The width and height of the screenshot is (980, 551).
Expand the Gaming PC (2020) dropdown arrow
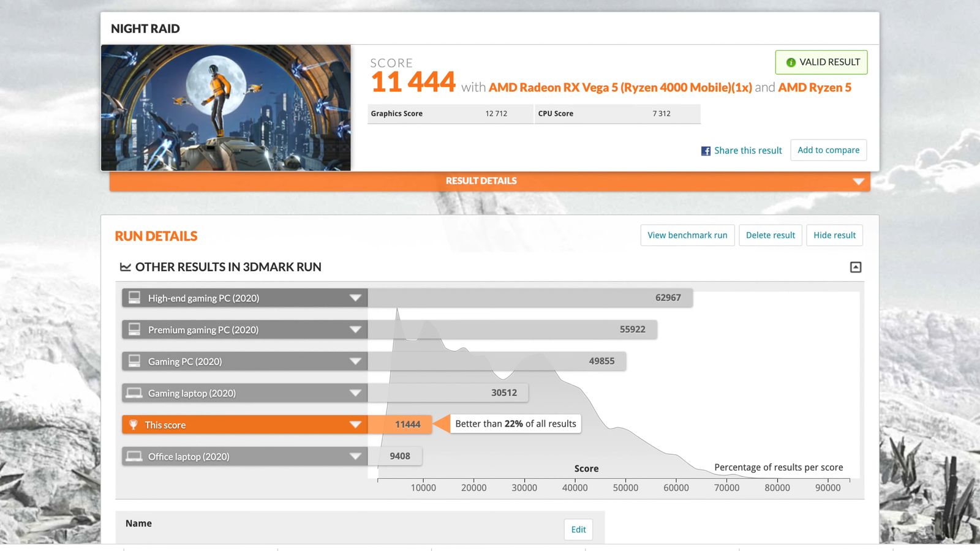tap(355, 361)
